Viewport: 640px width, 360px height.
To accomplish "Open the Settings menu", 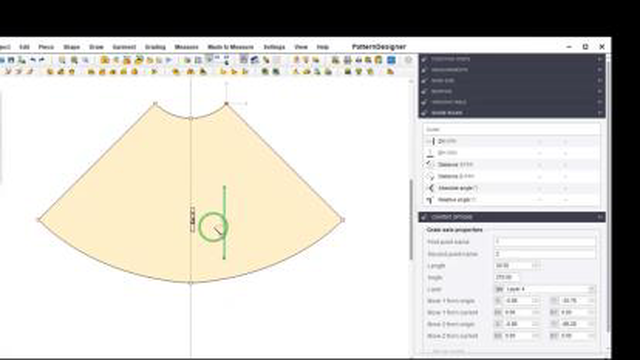I will (x=274, y=47).
